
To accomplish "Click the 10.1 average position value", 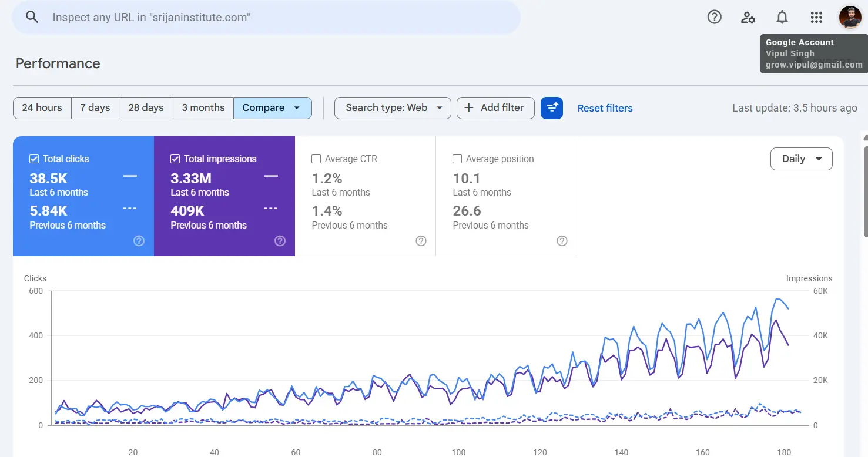I will click(467, 178).
